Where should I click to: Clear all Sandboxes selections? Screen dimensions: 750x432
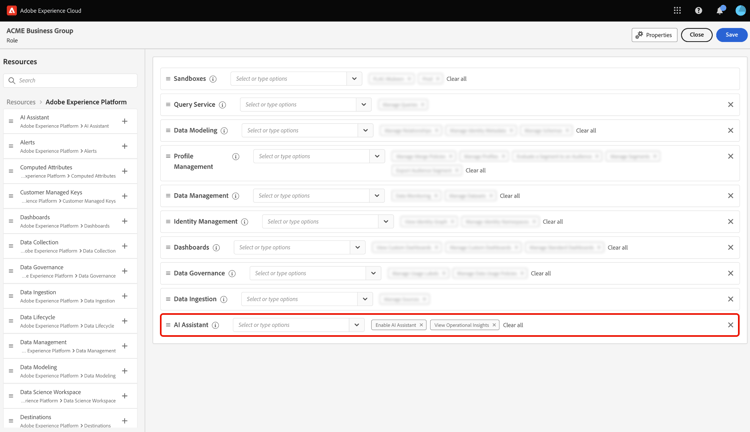(x=456, y=79)
